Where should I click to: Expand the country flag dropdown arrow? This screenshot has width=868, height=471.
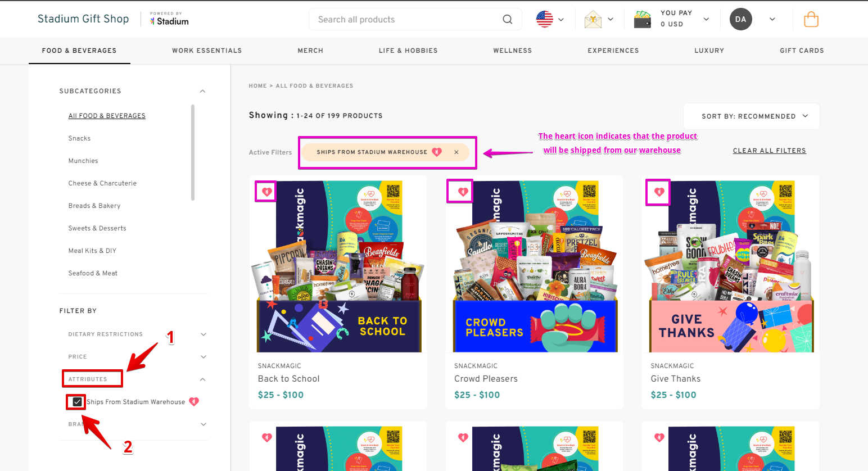(560, 20)
